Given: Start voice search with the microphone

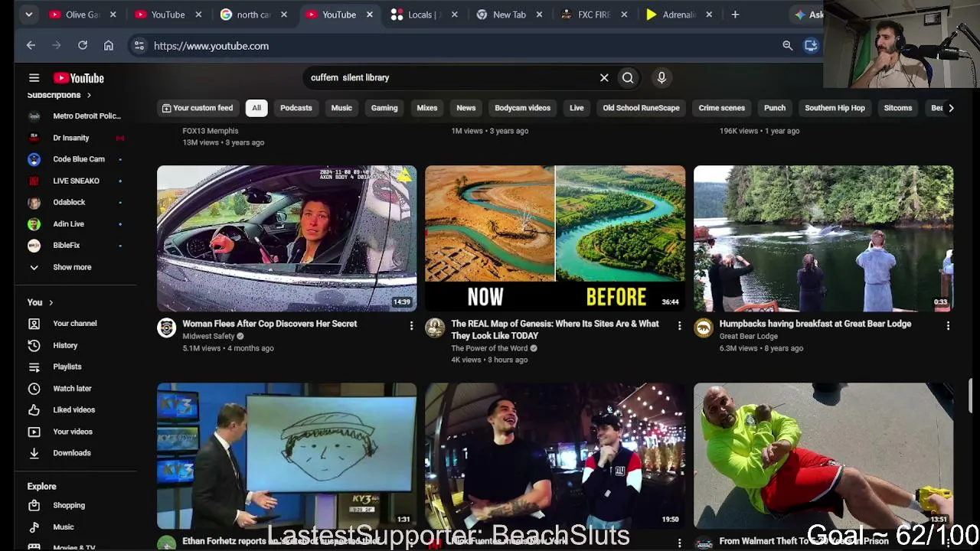Looking at the screenshot, I should [x=661, y=77].
